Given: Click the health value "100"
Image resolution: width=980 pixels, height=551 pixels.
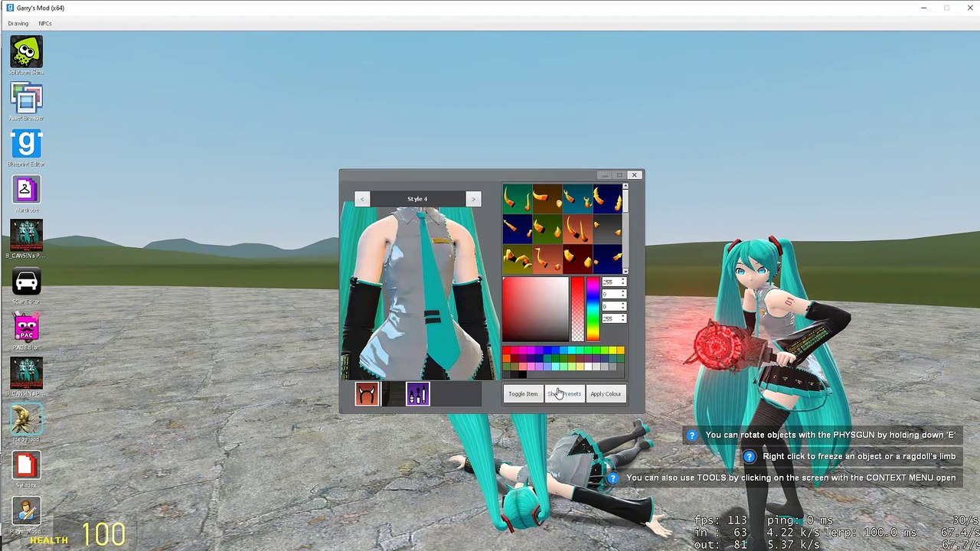Looking at the screenshot, I should click(103, 534).
